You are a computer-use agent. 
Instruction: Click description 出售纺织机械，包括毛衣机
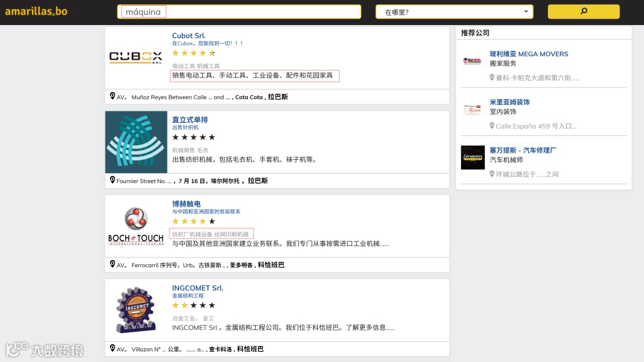coord(244,159)
